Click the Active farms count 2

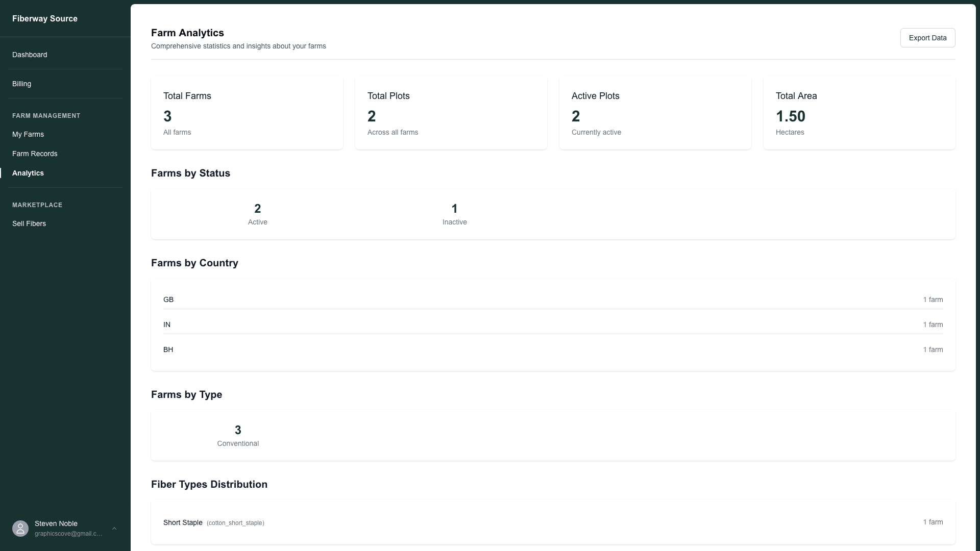click(x=258, y=209)
